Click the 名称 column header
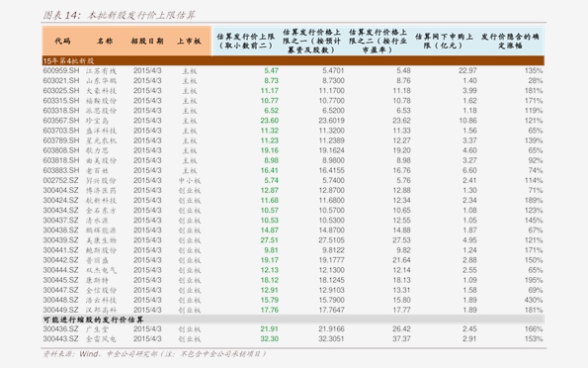Screen dimensions: 588x368 click(105, 41)
